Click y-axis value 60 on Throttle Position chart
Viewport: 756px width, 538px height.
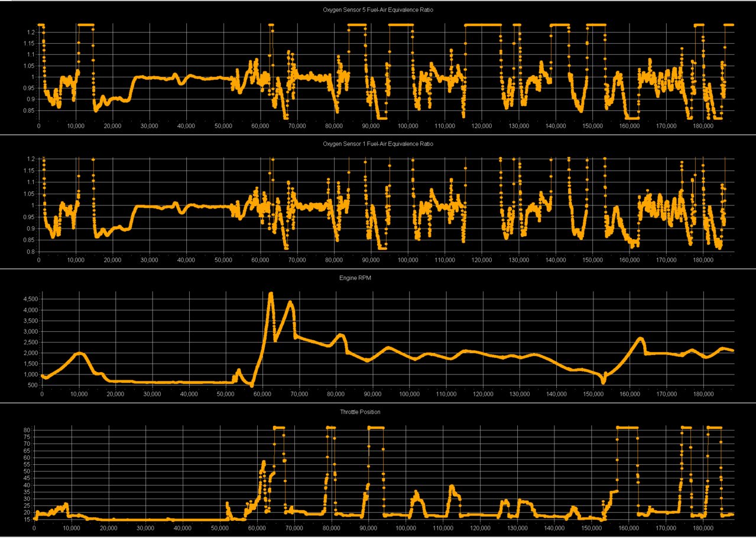pos(27,458)
